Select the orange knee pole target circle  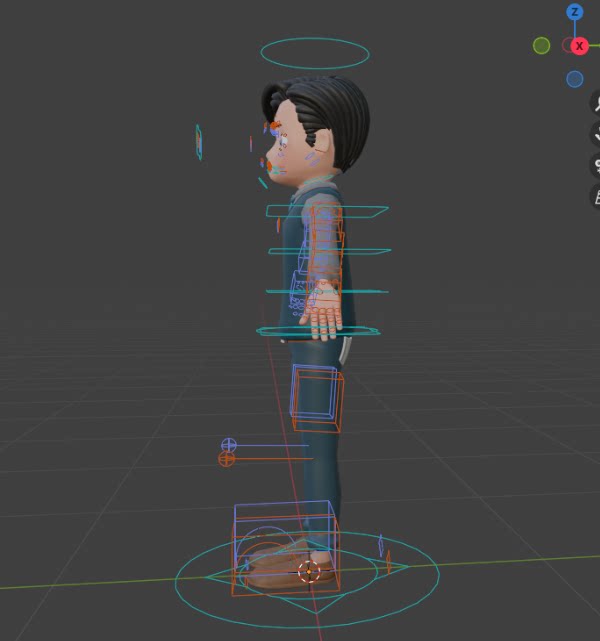coord(227,459)
